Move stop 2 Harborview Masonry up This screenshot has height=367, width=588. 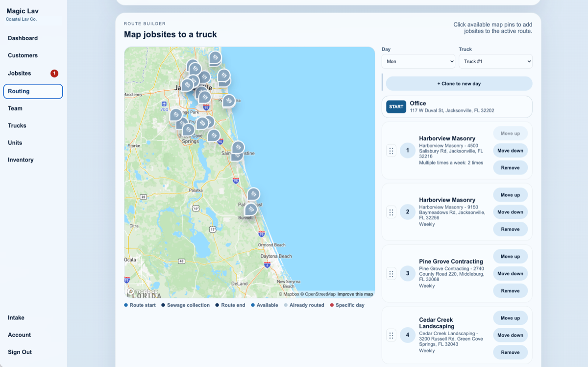click(x=510, y=195)
